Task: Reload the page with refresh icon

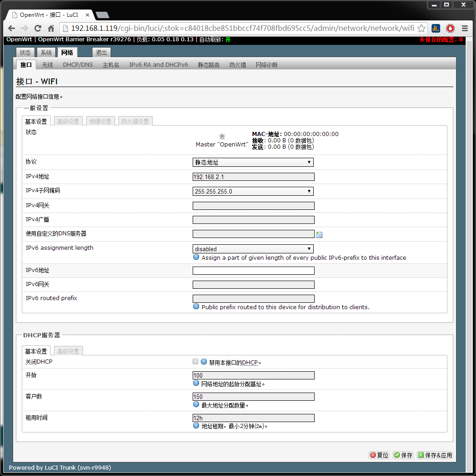Action: (38, 28)
